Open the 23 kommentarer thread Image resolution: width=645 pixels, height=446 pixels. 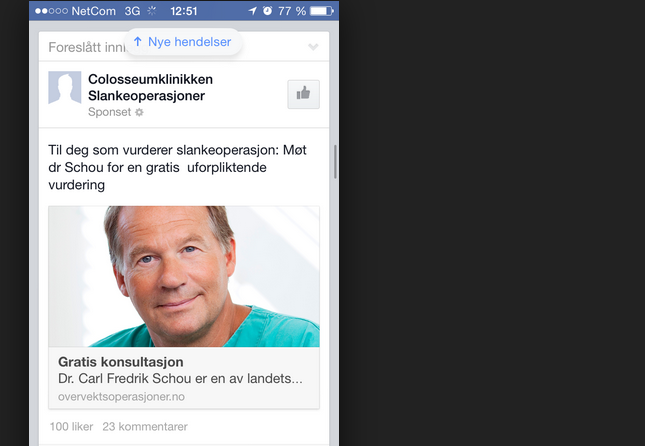(x=145, y=427)
